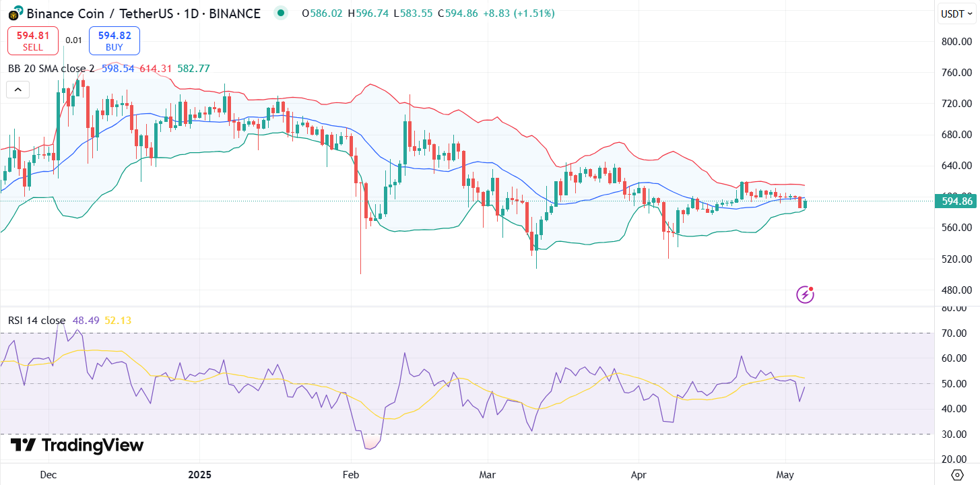Click the 560.00 price axis label

(x=957, y=228)
